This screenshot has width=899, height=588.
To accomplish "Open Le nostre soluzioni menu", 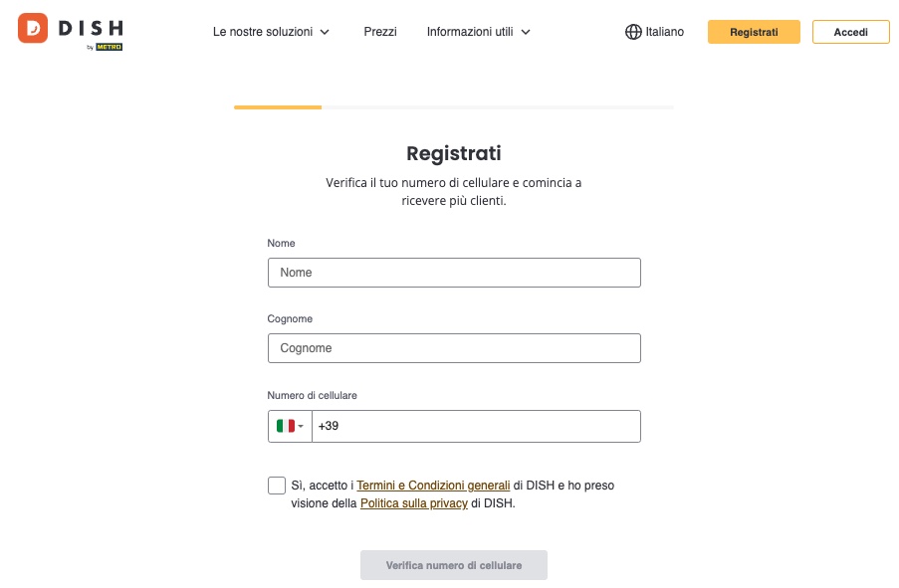I will (x=263, y=32).
